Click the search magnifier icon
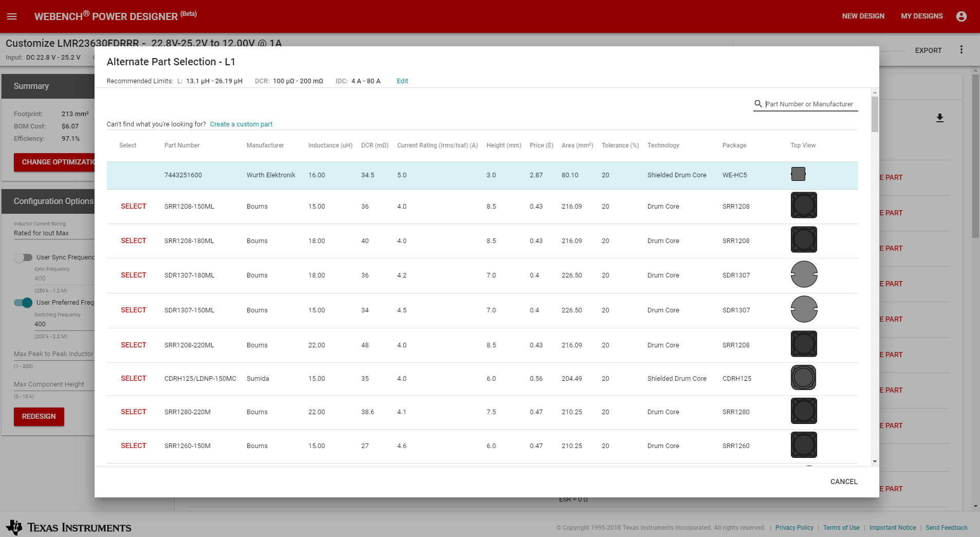The width and height of the screenshot is (980, 537). click(x=758, y=104)
